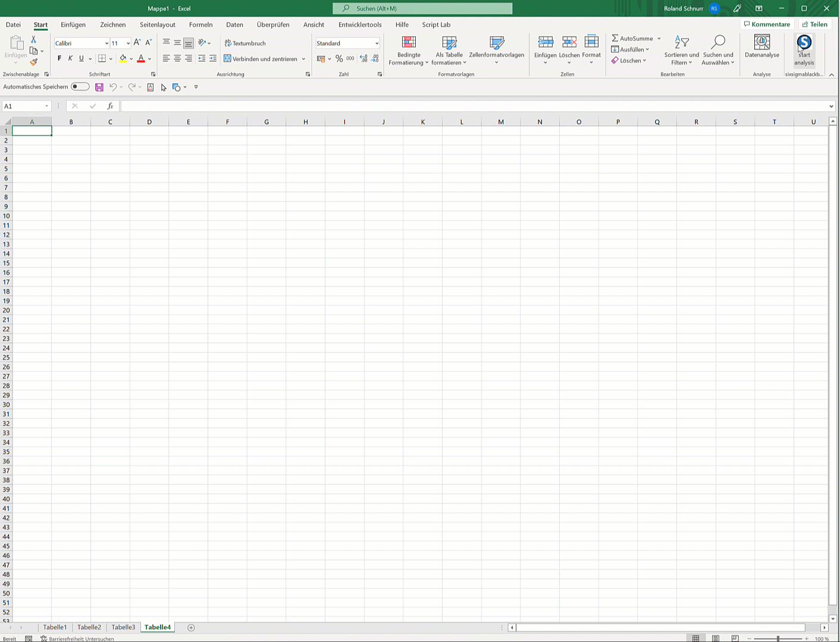Open the font size dropdown
Viewport: 840px width, 642px height.
pos(127,43)
